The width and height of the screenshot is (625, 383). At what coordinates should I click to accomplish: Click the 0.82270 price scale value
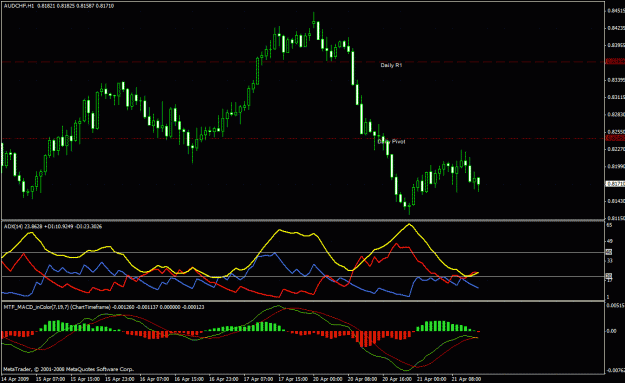tap(616, 149)
